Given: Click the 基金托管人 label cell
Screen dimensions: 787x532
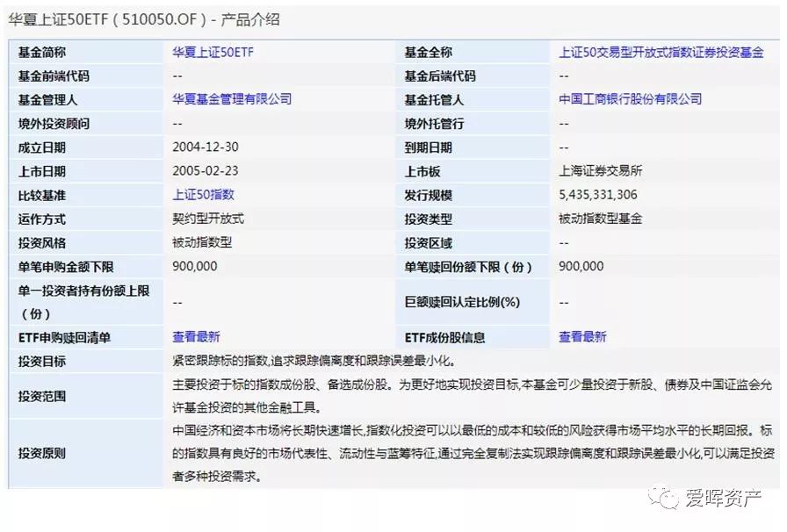Looking at the screenshot, I should tap(473, 99).
